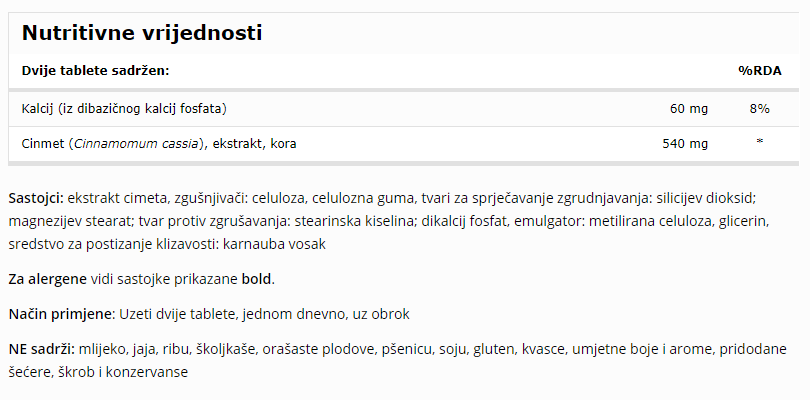Click the bold word 'bold'
The image size is (810, 400).
[x=256, y=280]
